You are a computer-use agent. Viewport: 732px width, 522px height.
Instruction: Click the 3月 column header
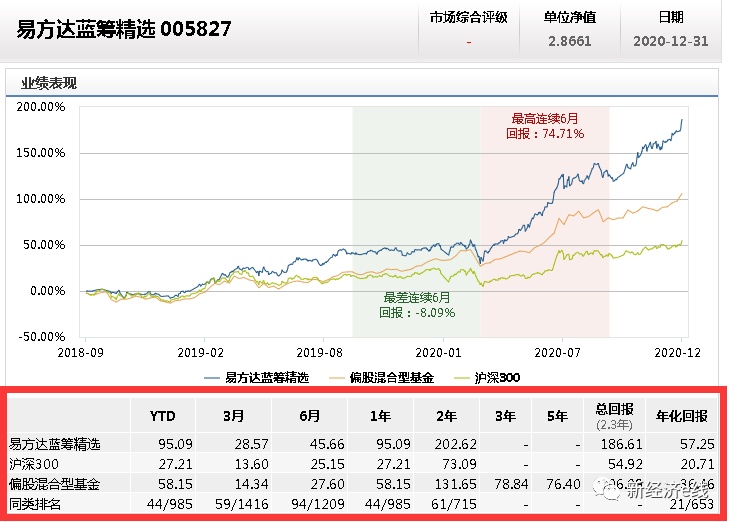(x=233, y=416)
